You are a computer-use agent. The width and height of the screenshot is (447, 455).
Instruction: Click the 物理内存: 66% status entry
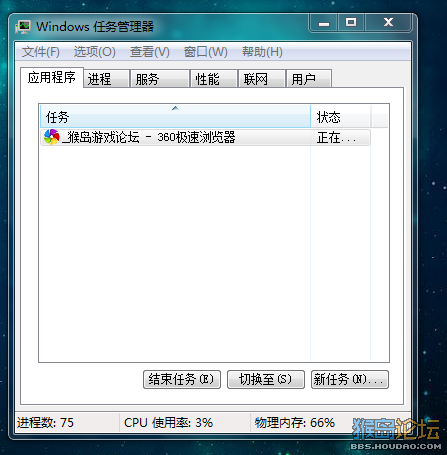[x=295, y=423]
